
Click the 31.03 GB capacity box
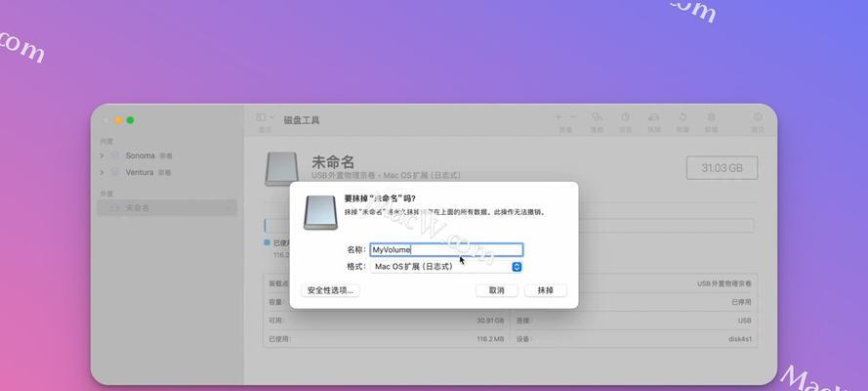click(x=722, y=168)
